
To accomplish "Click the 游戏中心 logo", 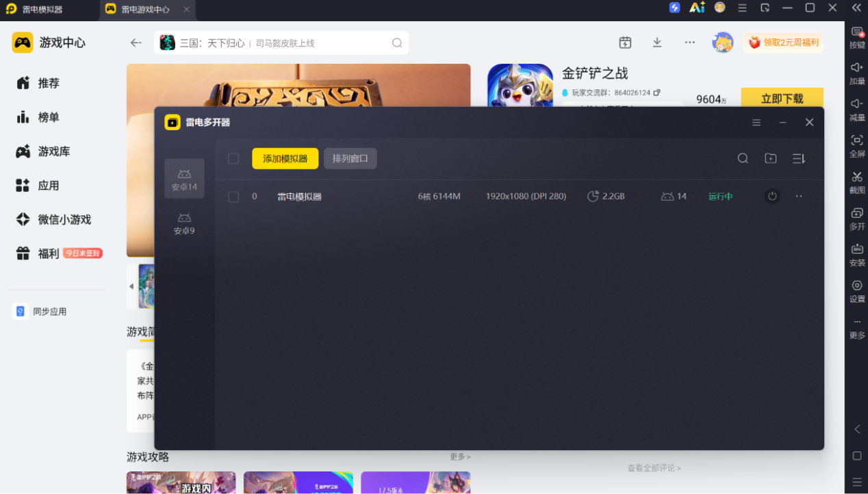I will point(49,42).
